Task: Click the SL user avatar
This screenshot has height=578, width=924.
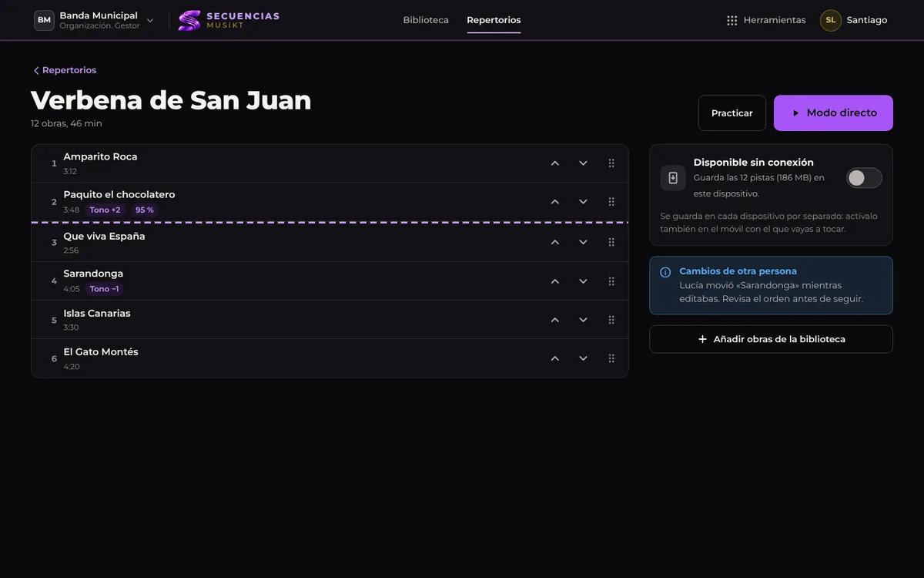Action: click(831, 20)
